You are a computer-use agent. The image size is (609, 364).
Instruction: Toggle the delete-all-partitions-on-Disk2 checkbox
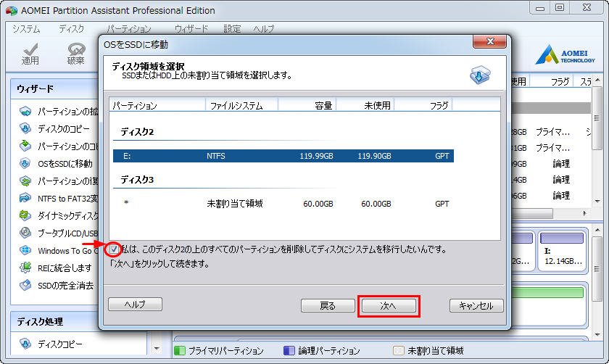pyautogui.click(x=113, y=249)
